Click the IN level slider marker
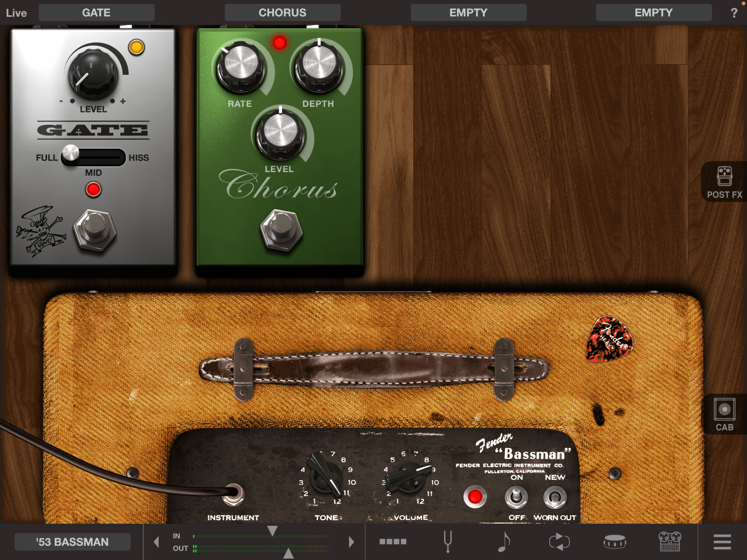 (273, 531)
